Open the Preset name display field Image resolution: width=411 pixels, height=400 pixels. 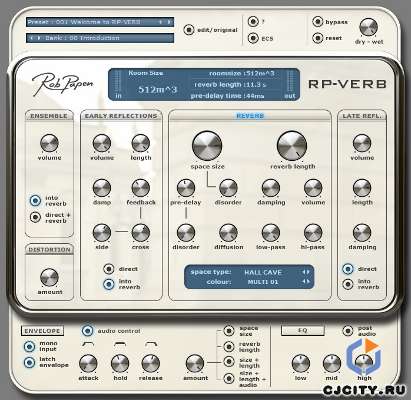[x=100, y=22]
